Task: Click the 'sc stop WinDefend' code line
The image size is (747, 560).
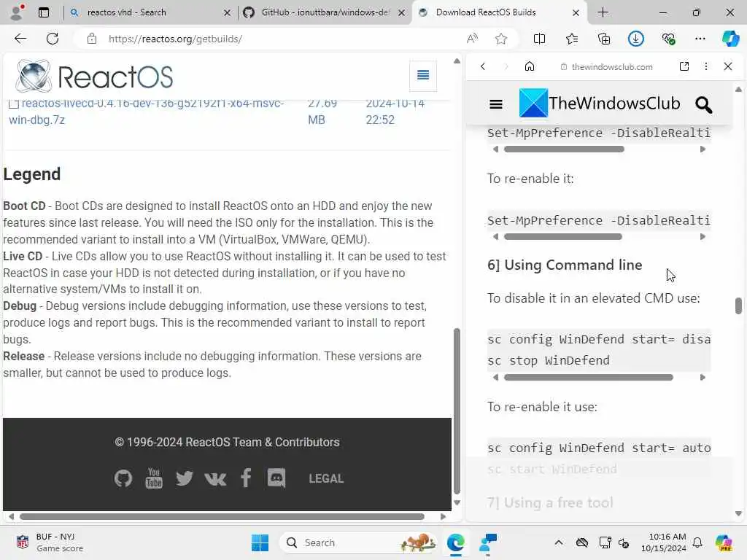Action: [549, 360]
